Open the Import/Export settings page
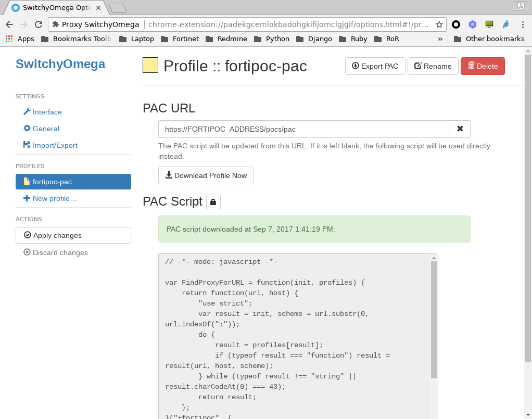The width and height of the screenshot is (532, 419). point(50,145)
